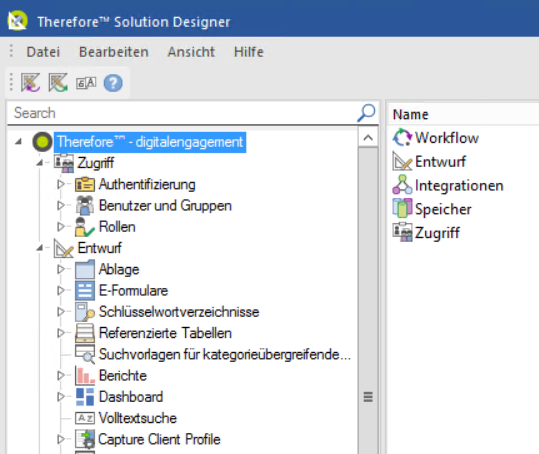
Task: Select the 'Schlüsselwortverzeichnisse' label
Action: [x=179, y=312]
